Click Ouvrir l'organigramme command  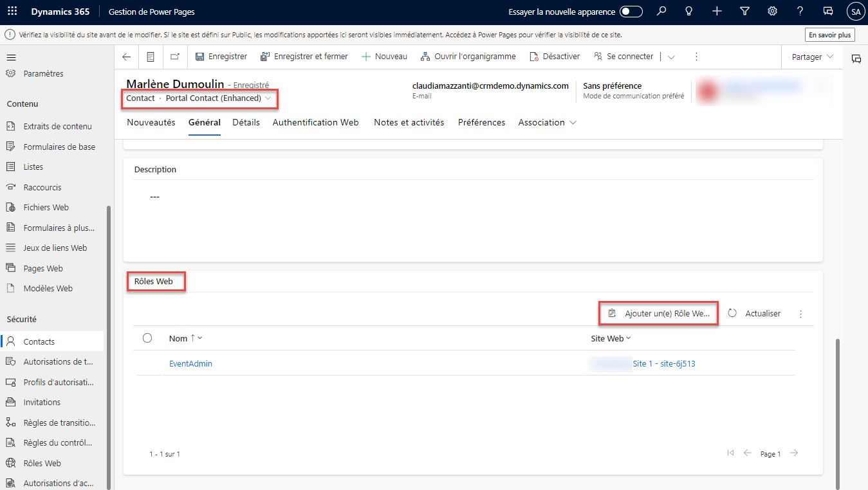(x=468, y=57)
